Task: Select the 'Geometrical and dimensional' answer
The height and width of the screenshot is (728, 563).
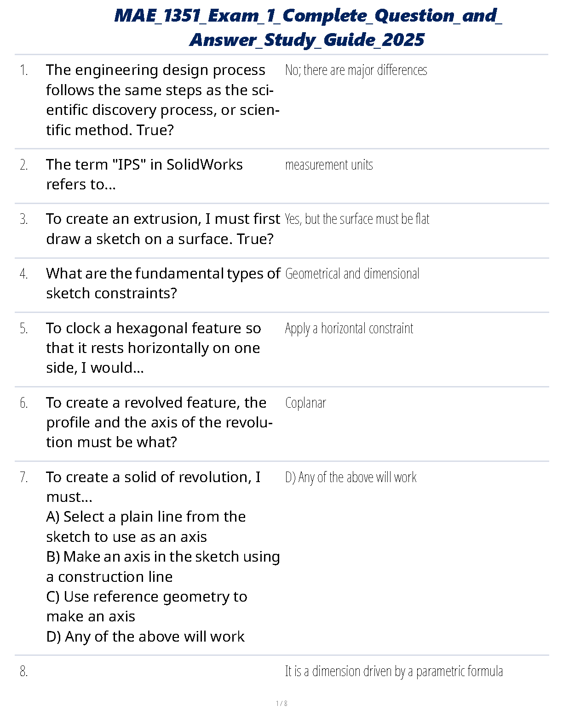Action: (x=352, y=274)
